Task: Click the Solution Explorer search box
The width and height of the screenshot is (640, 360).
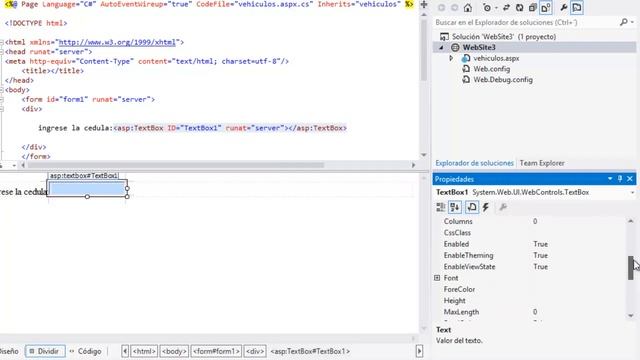Action: click(x=527, y=22)
